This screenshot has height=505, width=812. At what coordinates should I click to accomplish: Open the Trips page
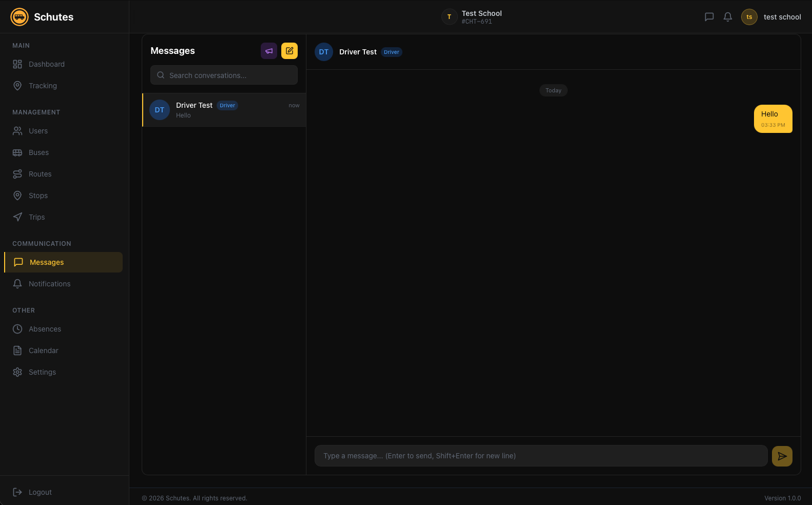click(63, 217)
